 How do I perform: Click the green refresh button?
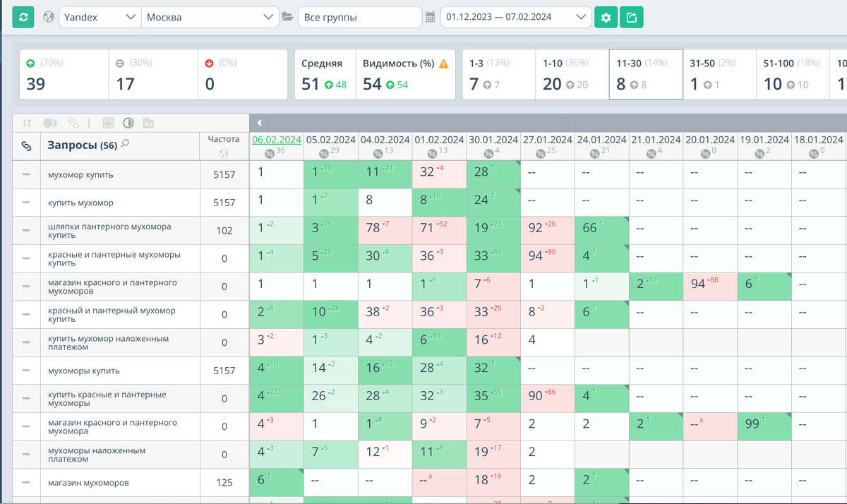[23, 16]
